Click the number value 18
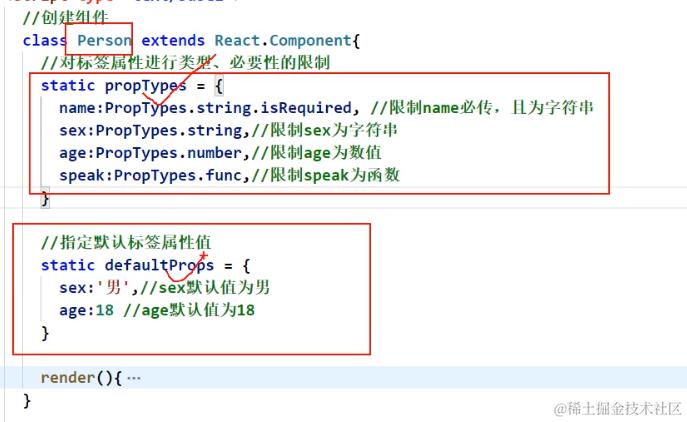 (x=104, y=310)
